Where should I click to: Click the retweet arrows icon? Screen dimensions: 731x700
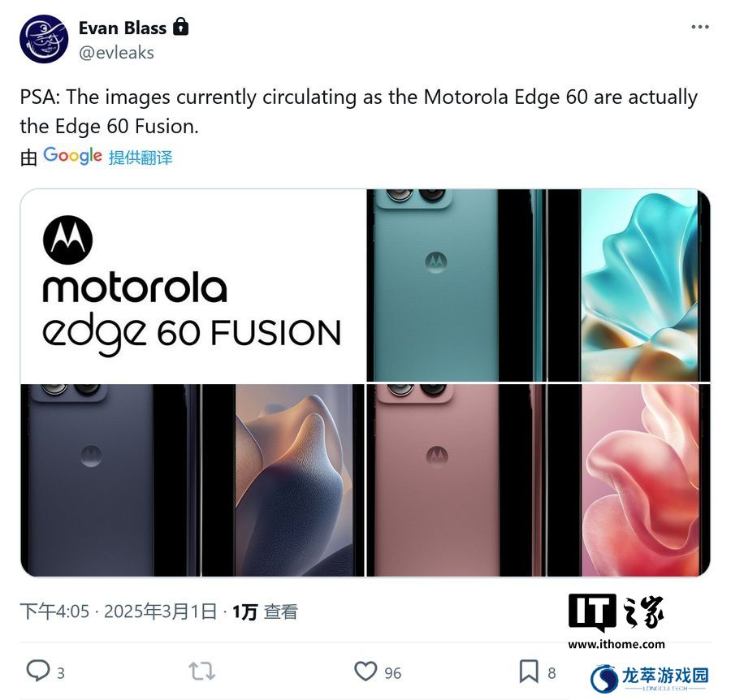[x=202, y=672]
